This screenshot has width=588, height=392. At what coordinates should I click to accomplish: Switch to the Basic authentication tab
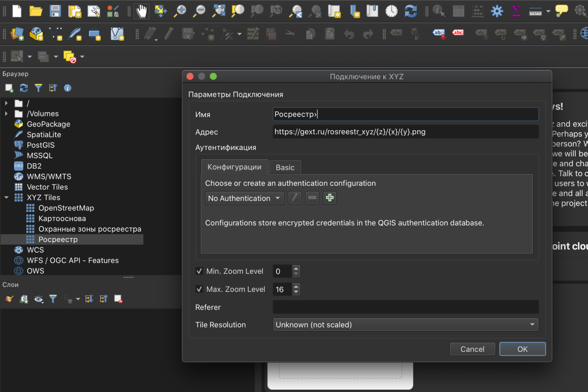(285, 167)
